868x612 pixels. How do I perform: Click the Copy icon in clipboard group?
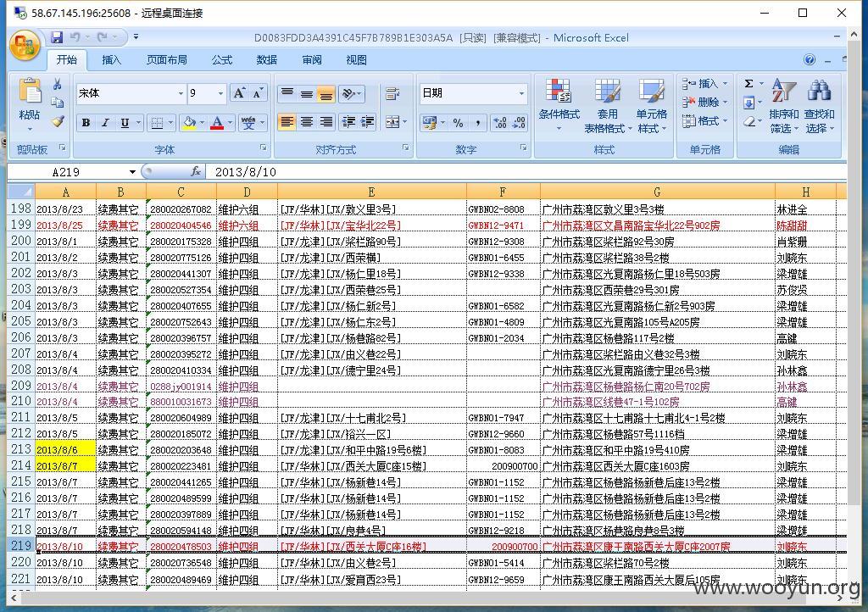click(58, 103)
